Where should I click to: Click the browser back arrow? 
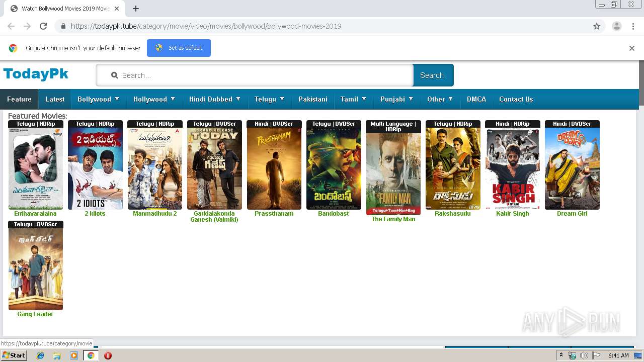[11, 26]
